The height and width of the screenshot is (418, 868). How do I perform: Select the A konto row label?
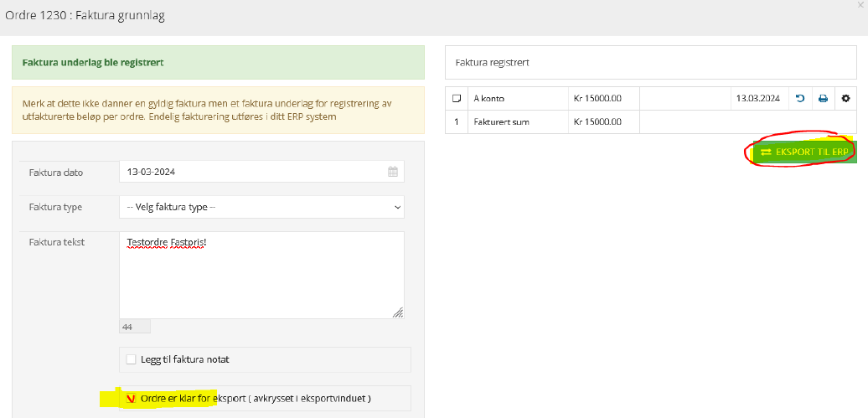[489, 99]
